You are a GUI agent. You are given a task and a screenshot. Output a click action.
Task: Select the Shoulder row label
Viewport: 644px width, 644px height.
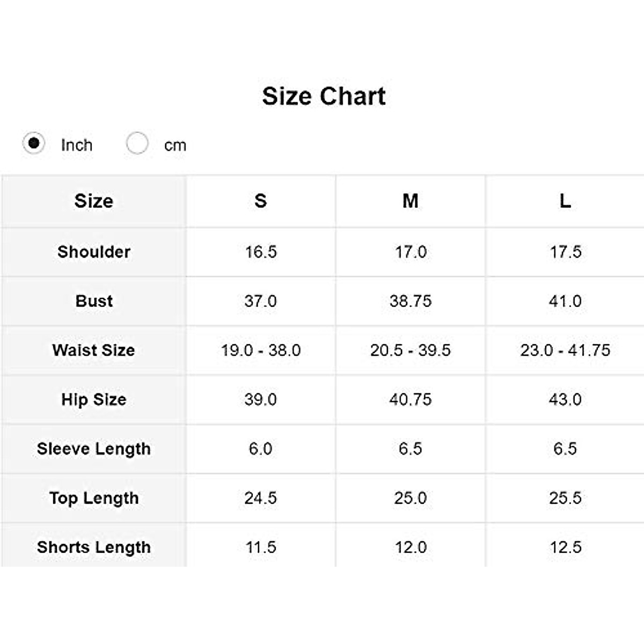[94, 252]
